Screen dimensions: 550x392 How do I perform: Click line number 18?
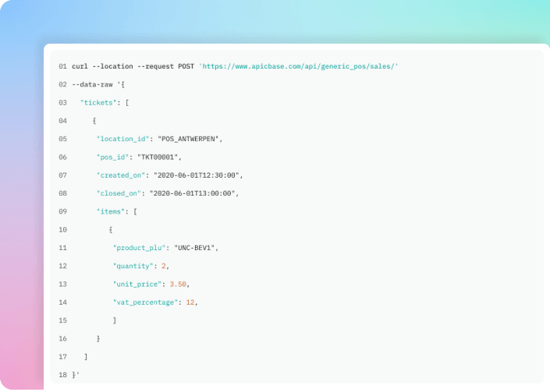[62, 375]
